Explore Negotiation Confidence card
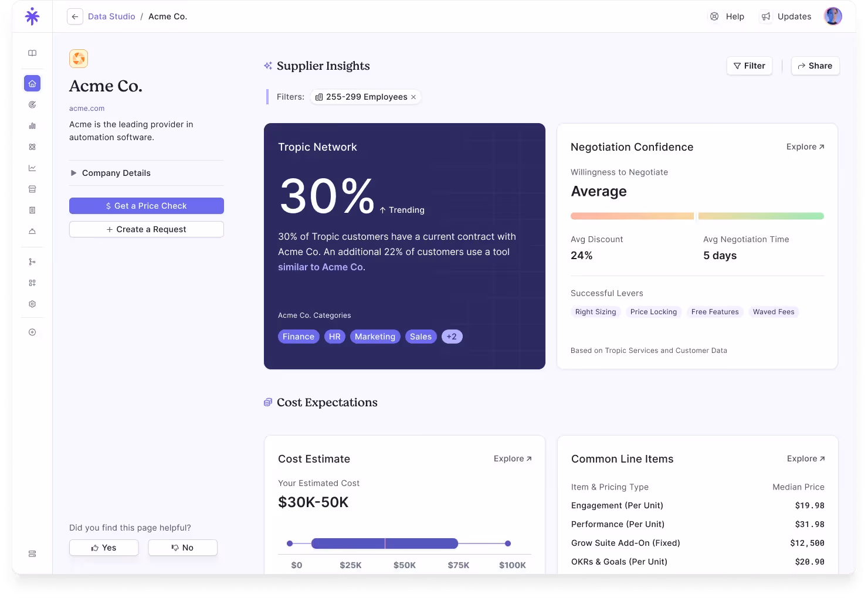This screenshot has height=598, width=868. (x=805, y=147)
